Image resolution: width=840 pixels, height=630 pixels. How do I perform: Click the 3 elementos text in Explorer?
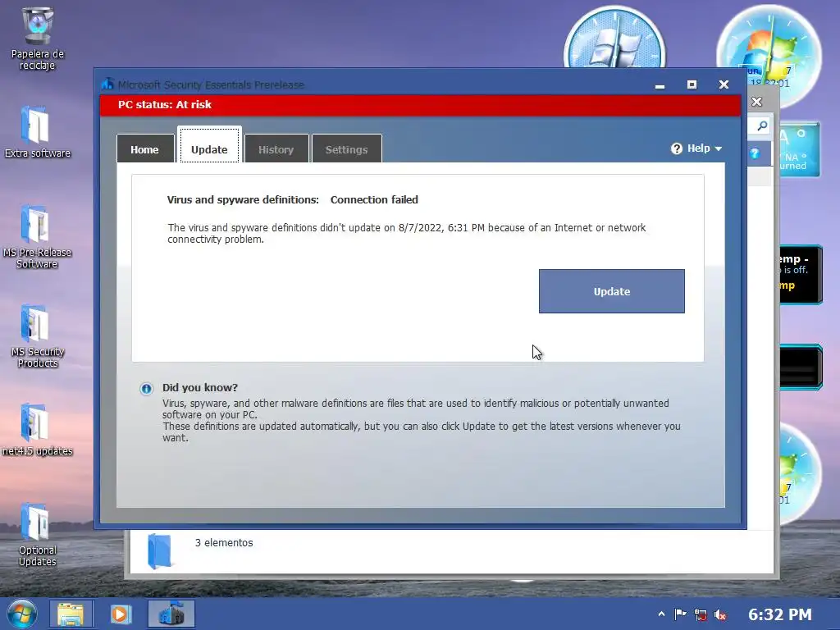pyautogui.click(x=224, y=543)
